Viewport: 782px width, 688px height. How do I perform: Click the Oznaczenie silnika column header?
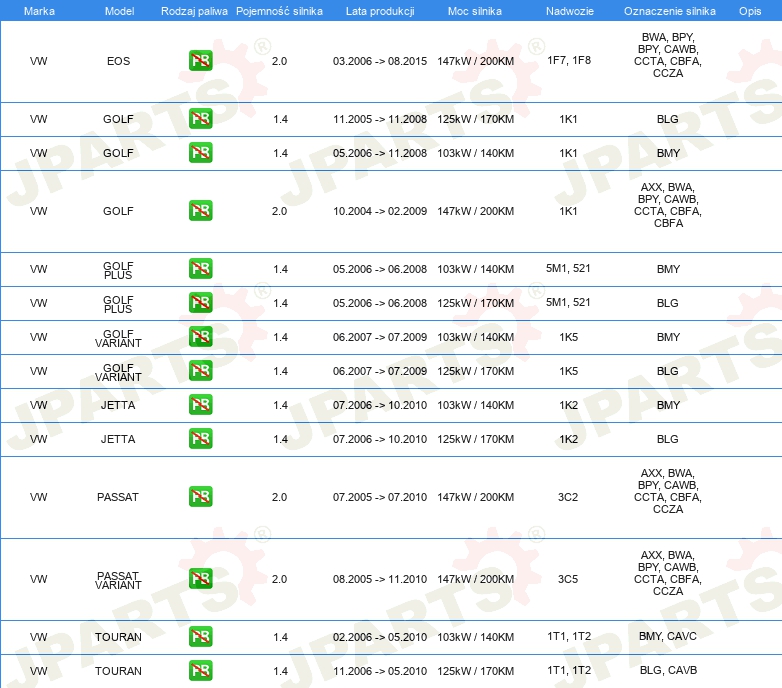669,11
